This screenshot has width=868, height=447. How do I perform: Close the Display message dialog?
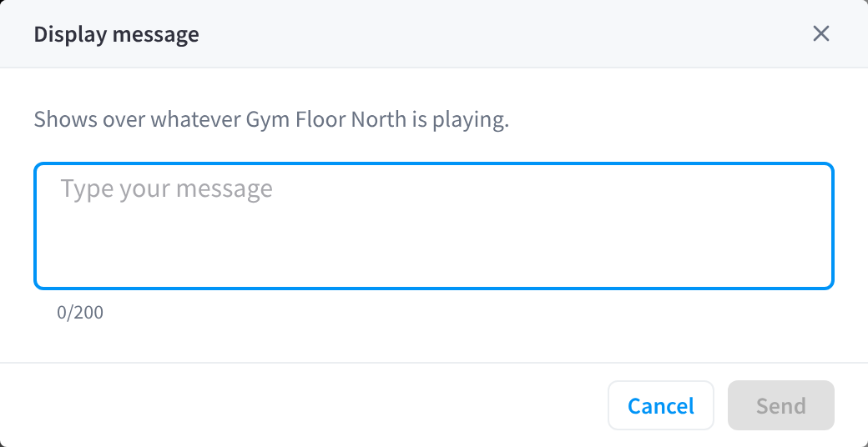(821, 33)
